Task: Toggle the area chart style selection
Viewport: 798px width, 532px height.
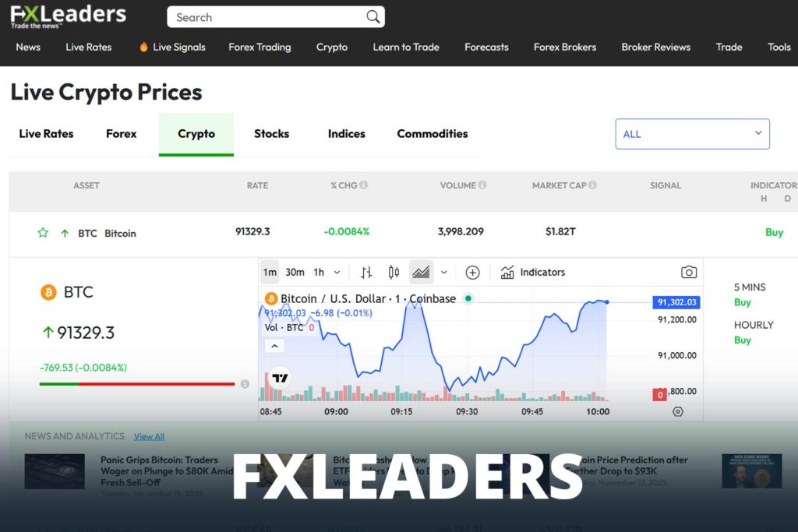Action: point(421,272)
